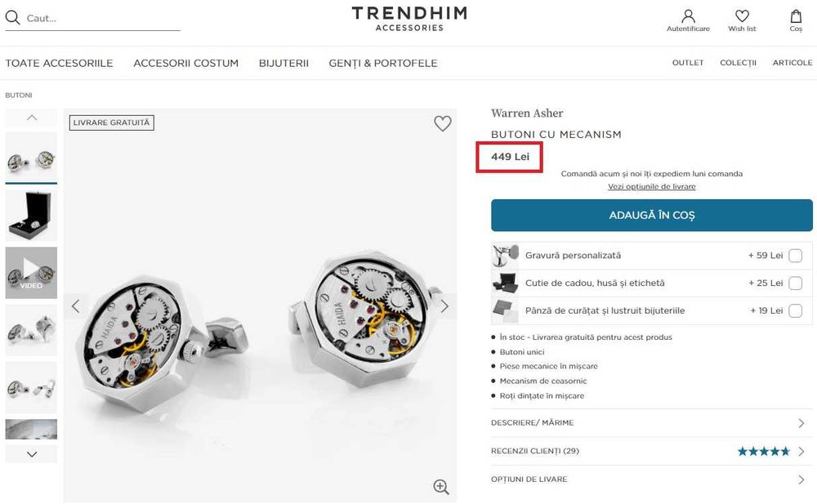Image resolution: width=817 pixels, height=504 pixels.
Task: Open the shopping bag Coș icon
Action: tap(796, 17)
